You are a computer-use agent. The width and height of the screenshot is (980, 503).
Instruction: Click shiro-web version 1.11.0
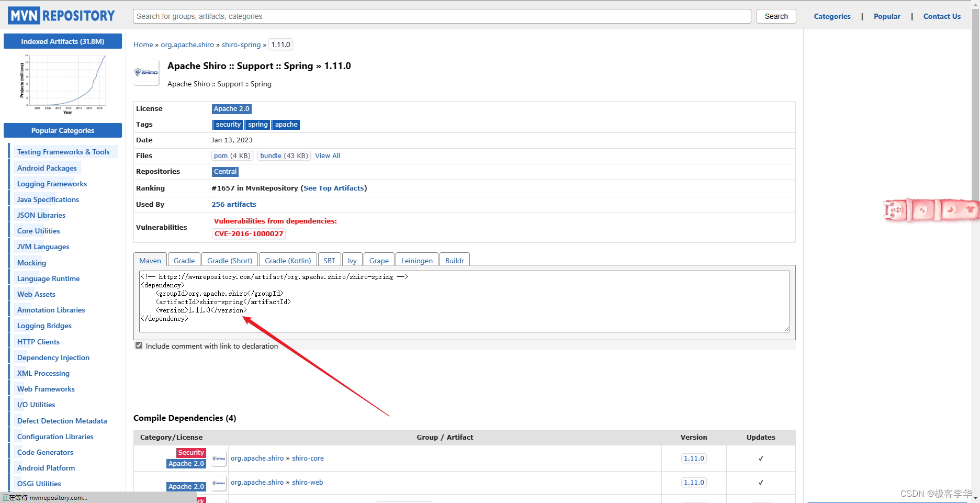pos(694,482)
